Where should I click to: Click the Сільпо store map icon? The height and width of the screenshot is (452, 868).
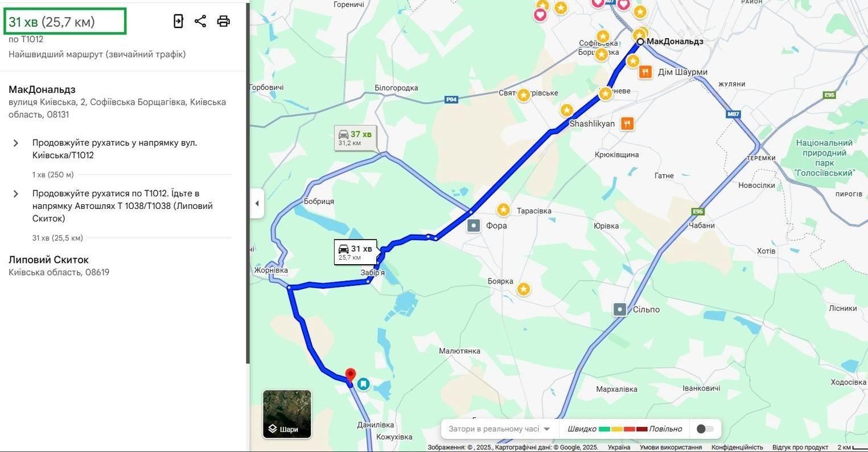[x=620, y=309]
